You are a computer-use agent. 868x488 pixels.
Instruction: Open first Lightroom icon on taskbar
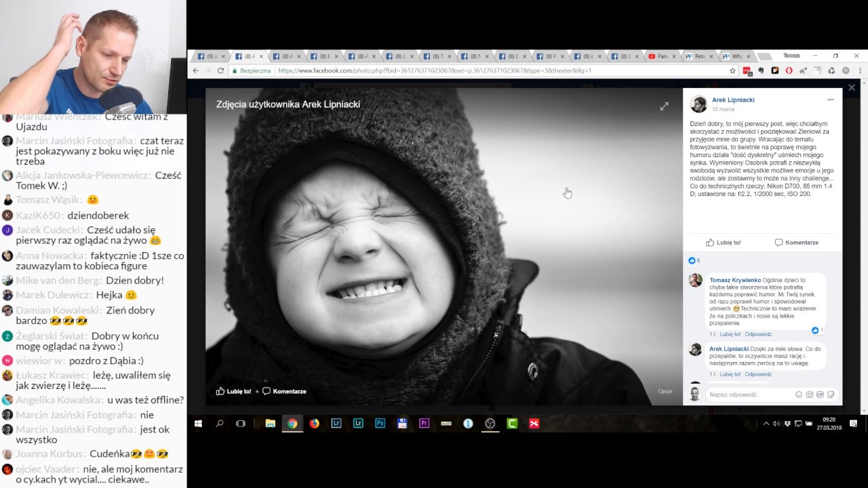tap(336, 424)
